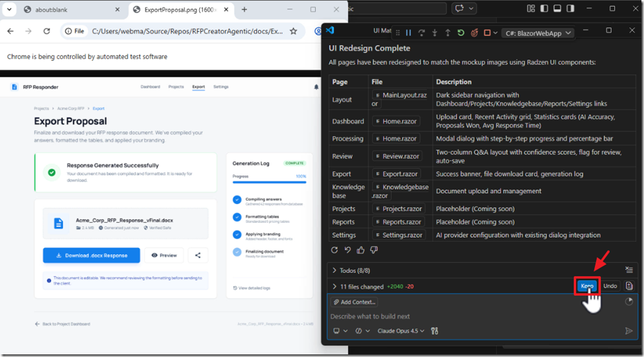
Task: Click the green Restart debugging icon
Action: (x=461, y=33)
